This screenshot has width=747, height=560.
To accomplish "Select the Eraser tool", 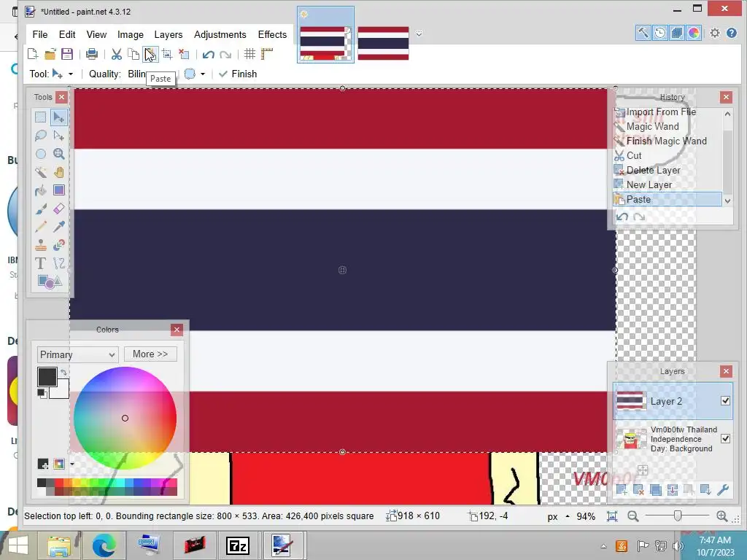I will click(58, 209).
